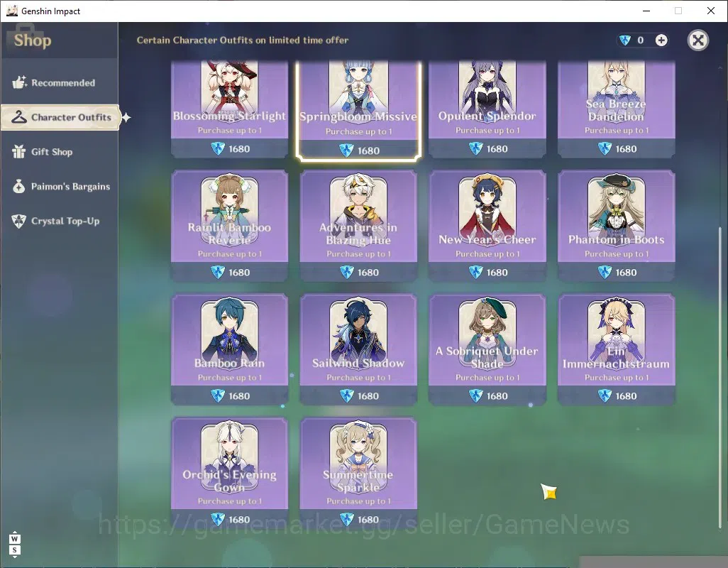Select the Rainlit Bamboo Reverie outfit
The image size is (728, 568).
tap(229, 226)
